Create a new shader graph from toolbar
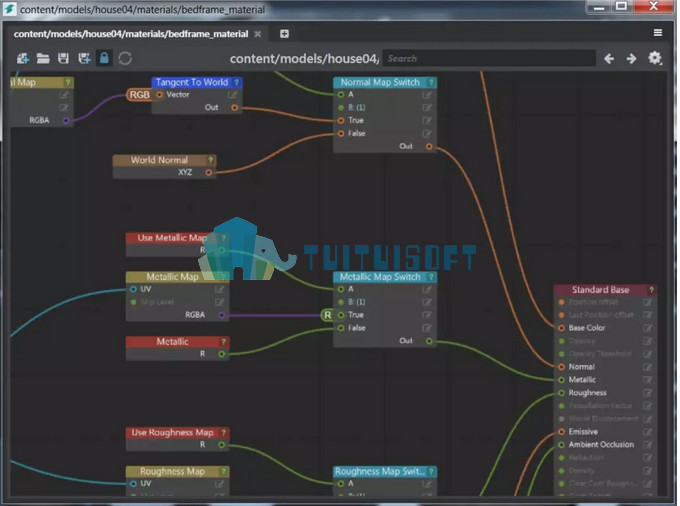This screenshot has height=506, width=680. click(x=23, y=58)
